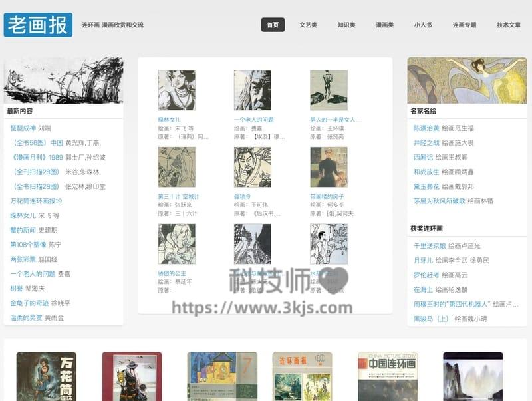Viewport: 532px width, 401px height.
Task: Open the 金龟子的奇迹 link
Action: pos(29,303)
